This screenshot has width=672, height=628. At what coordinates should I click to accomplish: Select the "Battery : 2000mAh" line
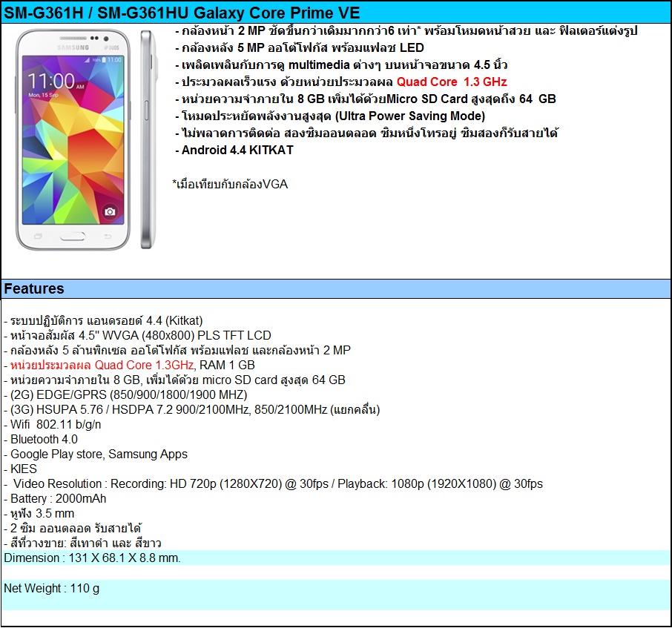click(55, 499)
